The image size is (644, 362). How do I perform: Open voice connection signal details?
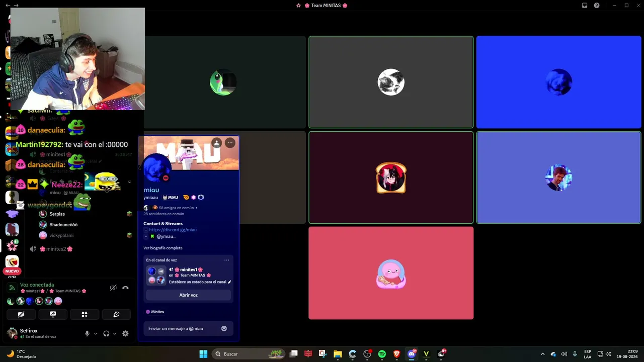coord(12,288)
